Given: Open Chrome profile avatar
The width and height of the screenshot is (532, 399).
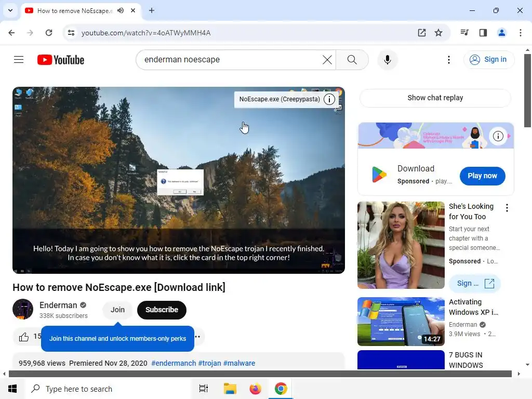Looking at the screenshot, I should [501, 33].
